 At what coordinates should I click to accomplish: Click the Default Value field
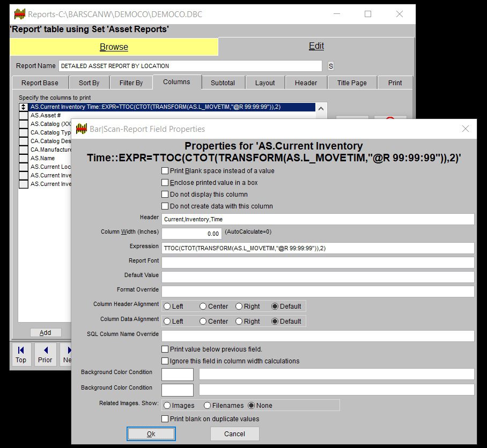[x=318, y=277]
